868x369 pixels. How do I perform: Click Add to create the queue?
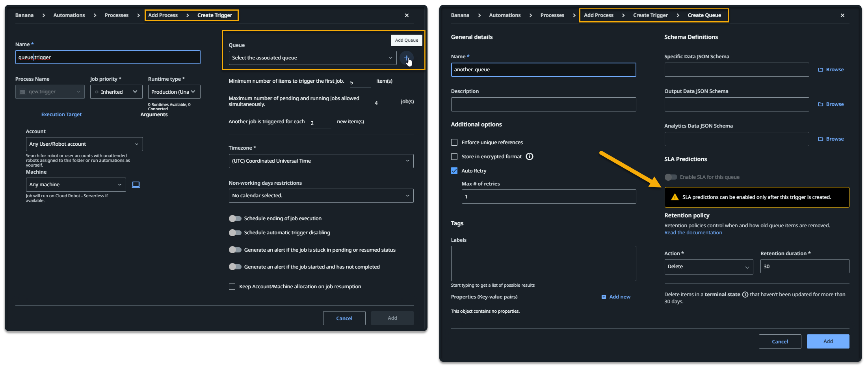(828, 341)
